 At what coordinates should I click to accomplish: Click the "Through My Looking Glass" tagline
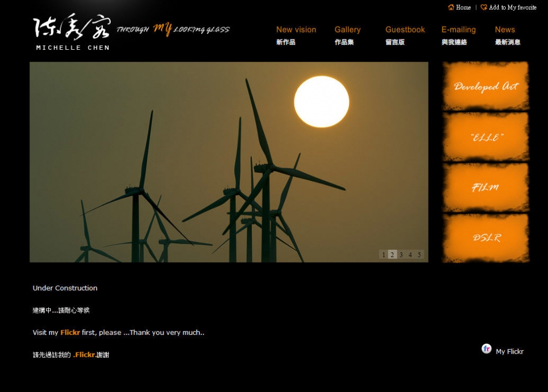coord(173,29)
